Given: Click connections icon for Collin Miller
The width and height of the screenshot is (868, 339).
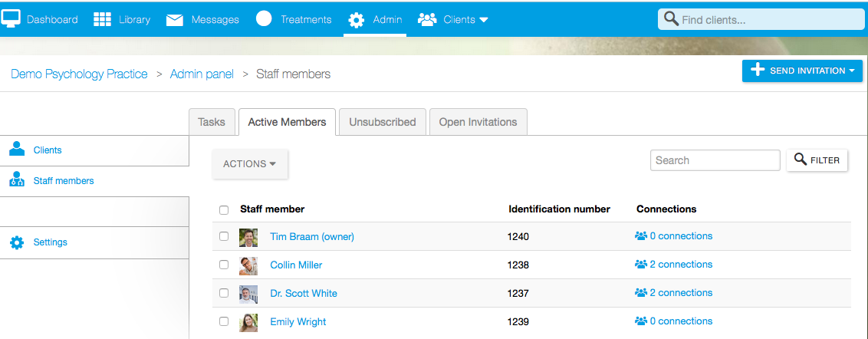Looking at the screenshot, I should [641, 265].
